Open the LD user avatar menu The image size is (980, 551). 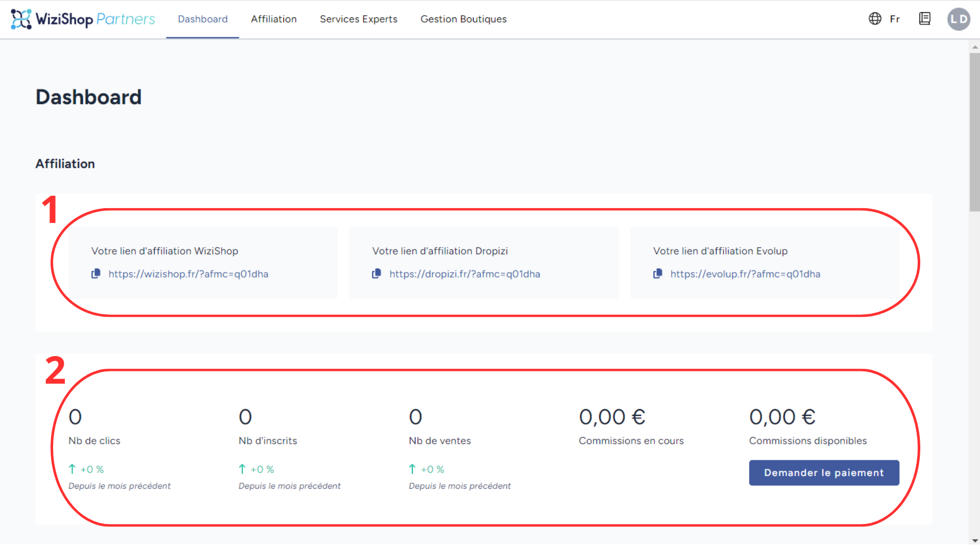(x=959, y=19)
